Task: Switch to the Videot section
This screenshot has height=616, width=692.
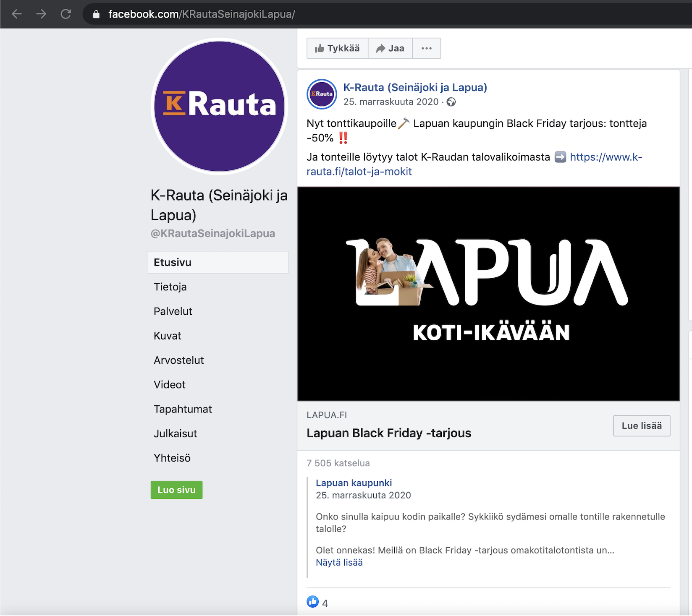Action: click(170, 384)
